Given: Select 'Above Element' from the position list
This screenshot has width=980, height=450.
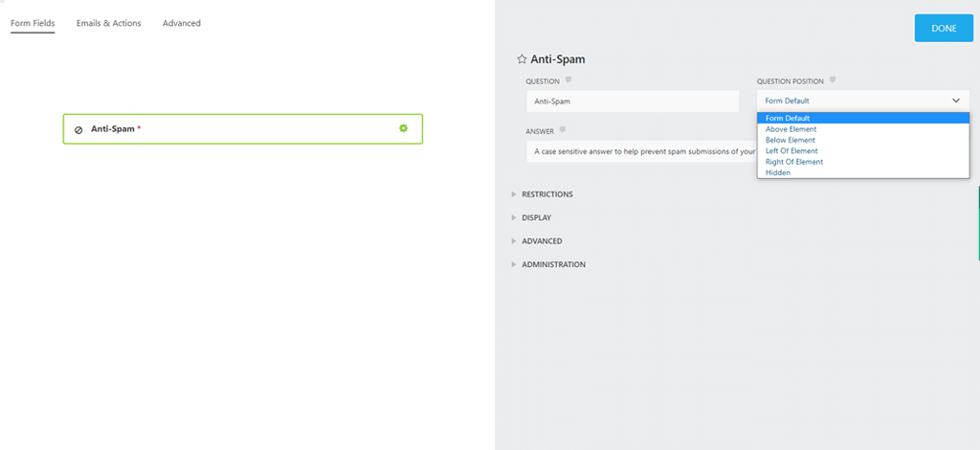Looking at the screenshot, I should (x=791, y=129).
